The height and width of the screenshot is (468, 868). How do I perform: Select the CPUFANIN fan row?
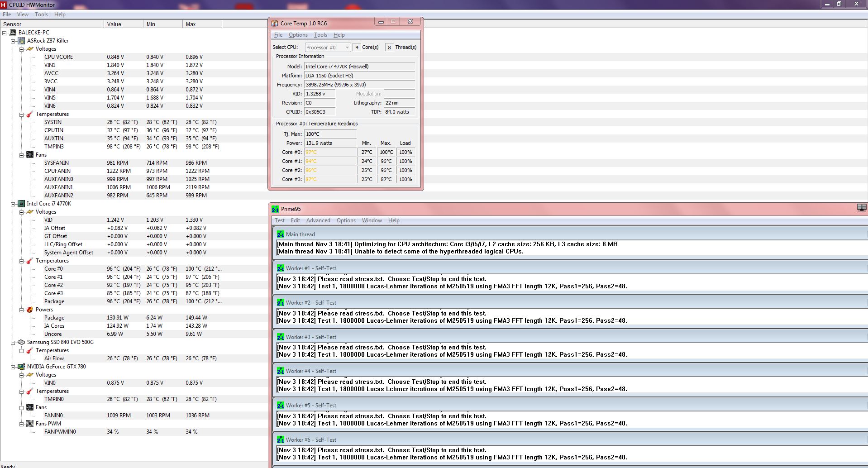(x=134, y=171)
